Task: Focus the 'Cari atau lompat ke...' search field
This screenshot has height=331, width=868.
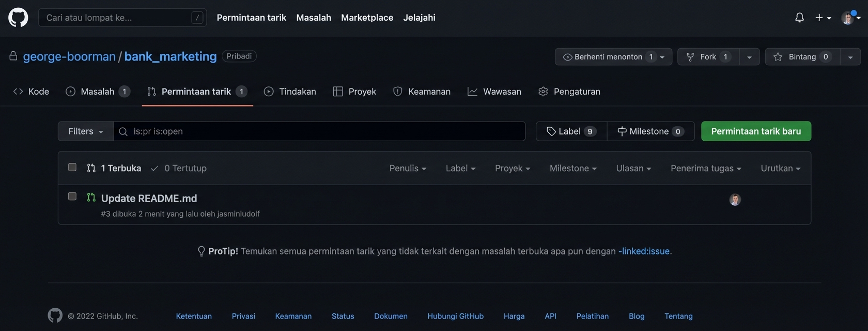Action: [x=122, y=18]
